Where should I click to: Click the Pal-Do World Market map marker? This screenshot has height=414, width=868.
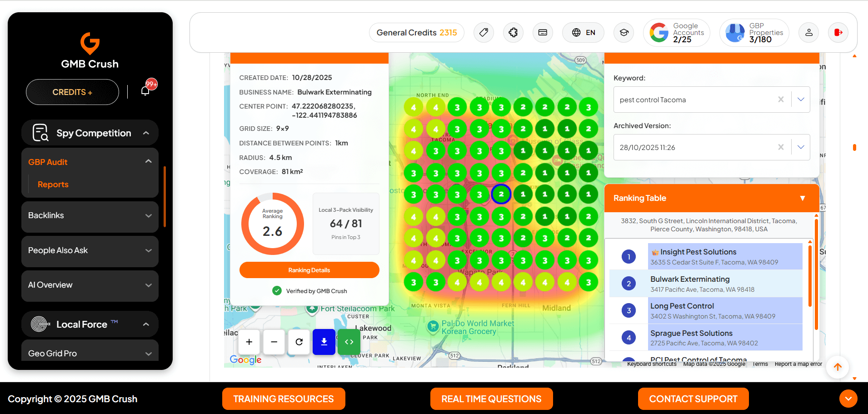pos(432,326)
